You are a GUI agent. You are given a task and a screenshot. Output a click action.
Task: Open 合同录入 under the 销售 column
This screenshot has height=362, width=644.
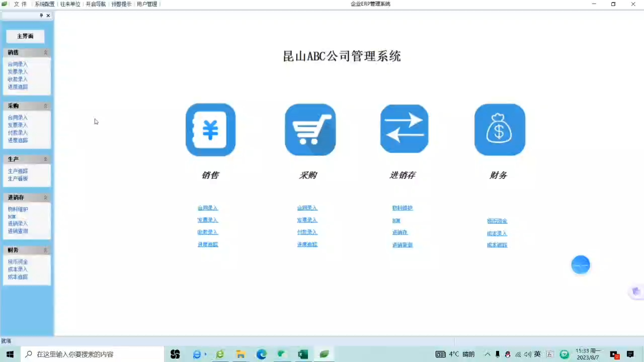(207, 208)
